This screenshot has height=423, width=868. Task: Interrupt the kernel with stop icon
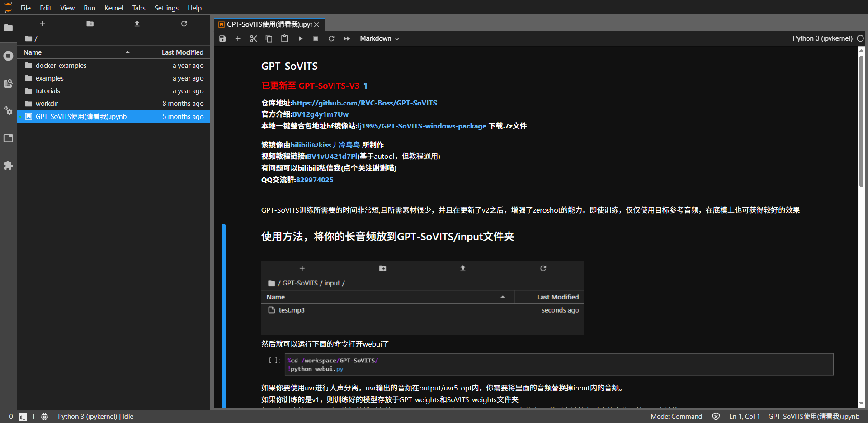tap(316, 38)
